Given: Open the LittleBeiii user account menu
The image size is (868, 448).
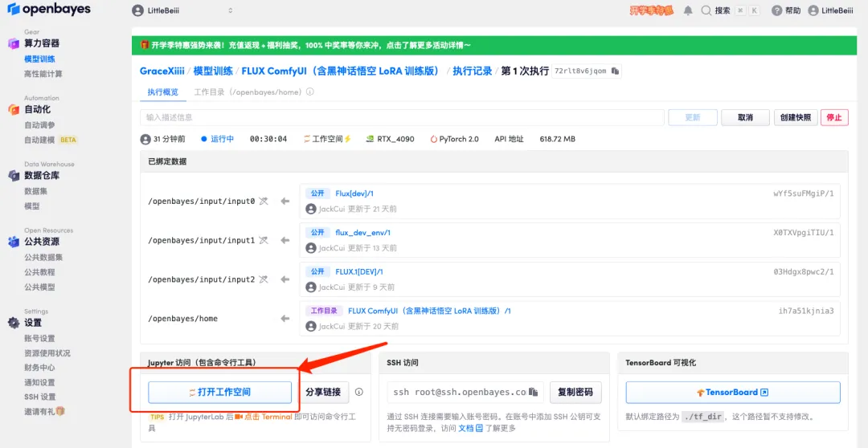Looking at the screenshot, I should (830, 10).
